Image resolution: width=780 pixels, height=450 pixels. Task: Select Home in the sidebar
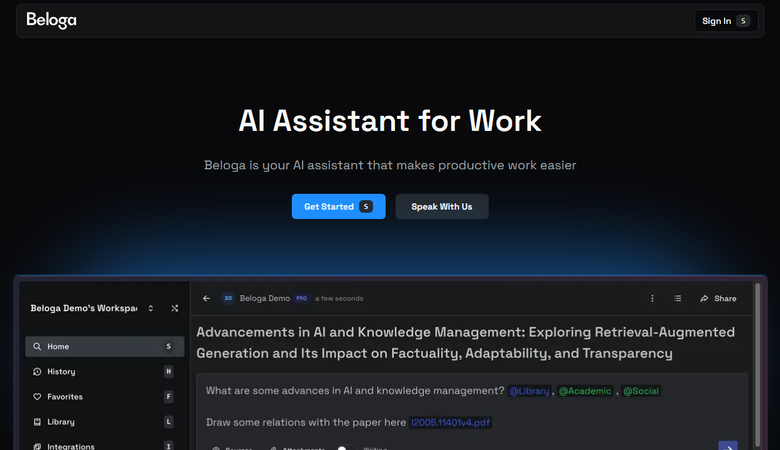pos(104,347)
